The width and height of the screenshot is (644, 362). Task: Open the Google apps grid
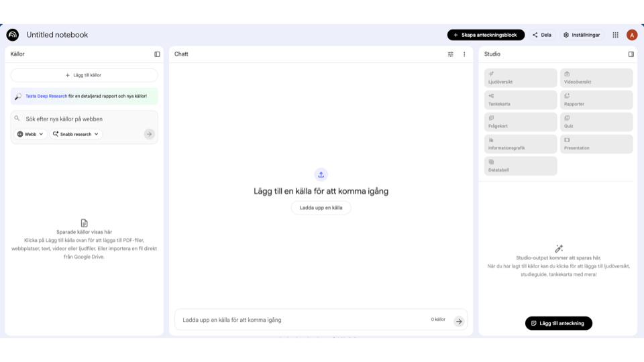coord(615,35)
